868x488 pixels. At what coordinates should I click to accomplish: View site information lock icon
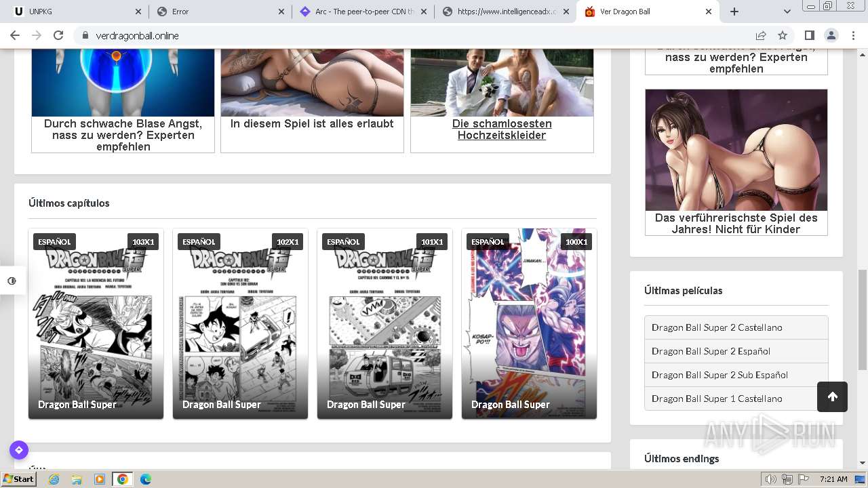pos(85,35)
